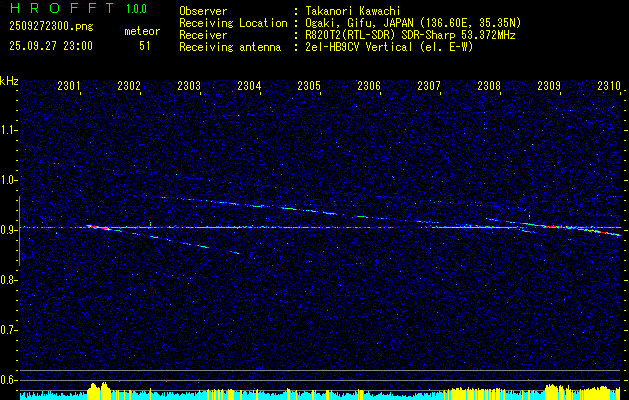
Task: Select the Ogaki, Gifu, JAPAN location text
Action: 413,23
